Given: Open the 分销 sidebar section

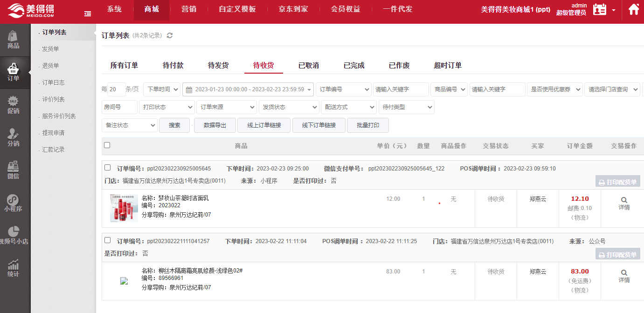Looking at the screenshot, I should (14, 138).
